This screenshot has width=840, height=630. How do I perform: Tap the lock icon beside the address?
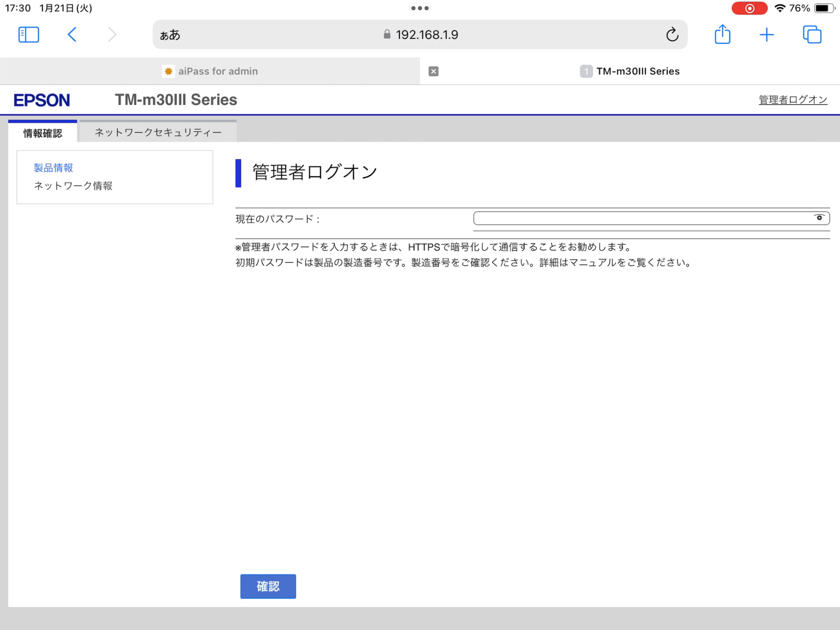click(x=387, y=34)
